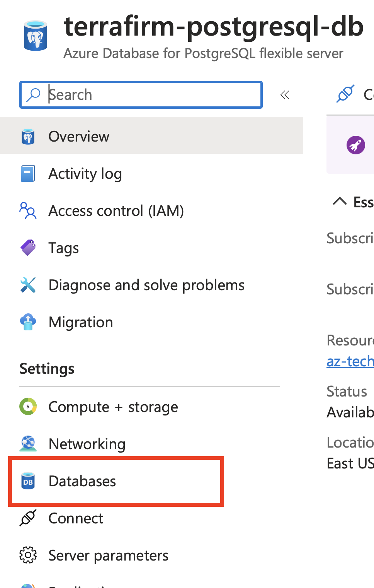Screen dimensions: 374x588
Task: Click the purple rocket icon
Action: coord(355,145)
